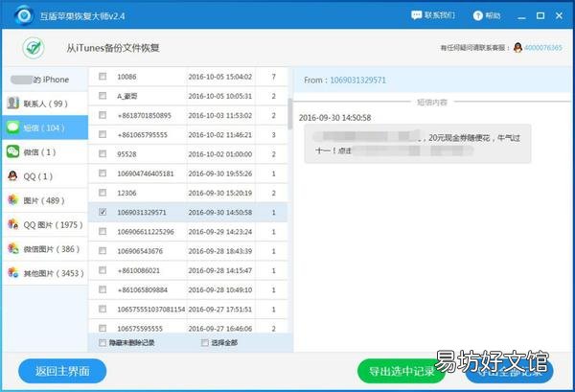Click the 联系我们 link
The image size is (575, 392).
point(440,15)
